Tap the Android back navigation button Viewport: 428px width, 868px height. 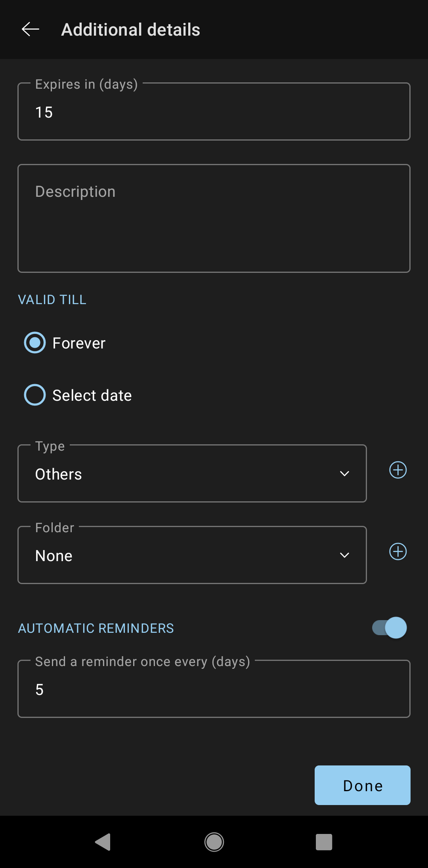[x=103, y=842]
